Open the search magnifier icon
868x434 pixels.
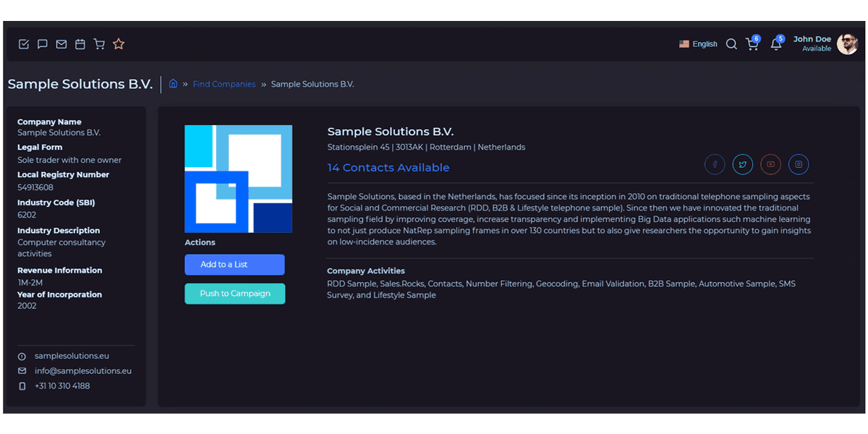coord(731,44)
